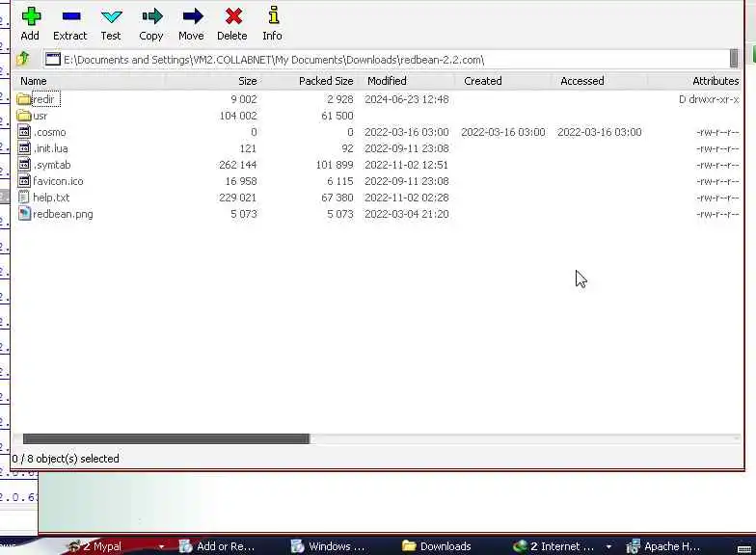This screenshot has width=756, height=555.
Task: Click the favicon.ico file icon
Action: (x=24, y=181)
